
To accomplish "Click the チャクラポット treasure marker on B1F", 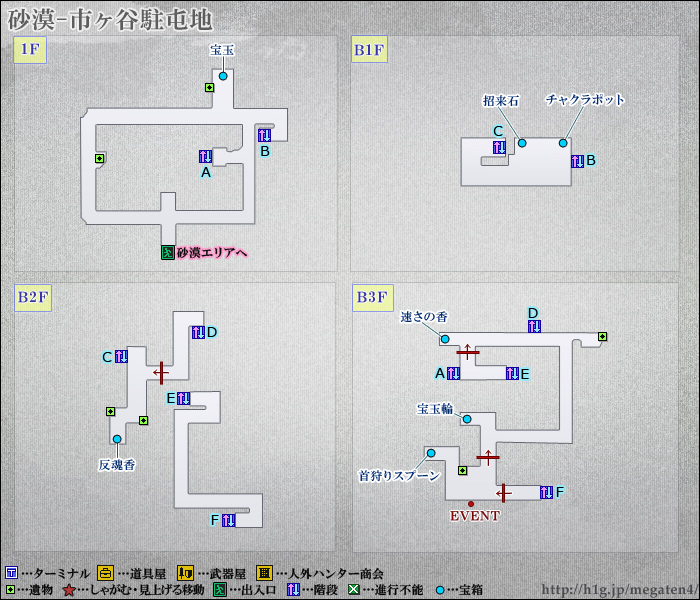I will pos(563,144).
